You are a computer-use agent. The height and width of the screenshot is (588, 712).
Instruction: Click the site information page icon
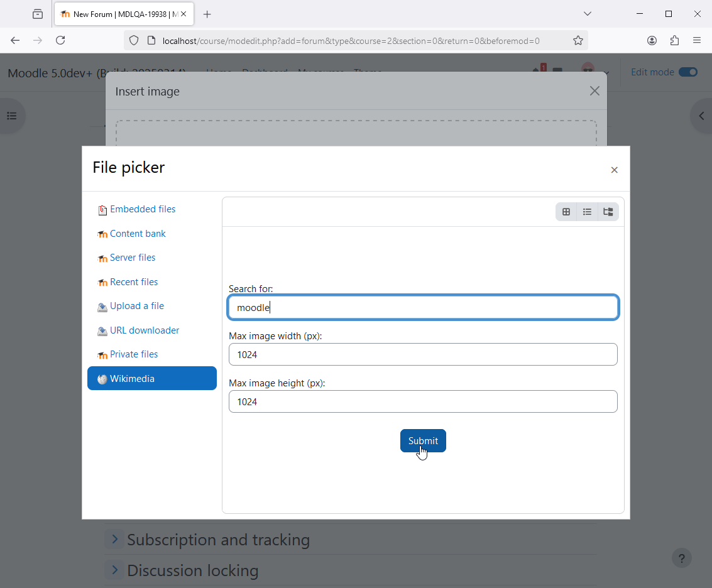click(151, 40)
